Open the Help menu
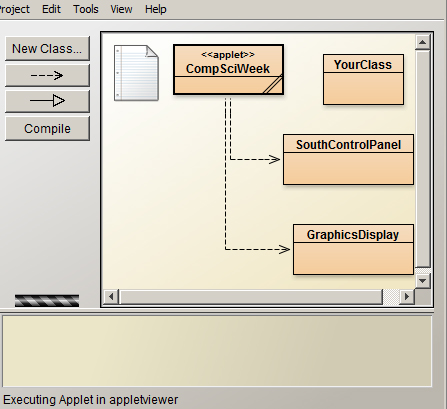 (156, 9)
